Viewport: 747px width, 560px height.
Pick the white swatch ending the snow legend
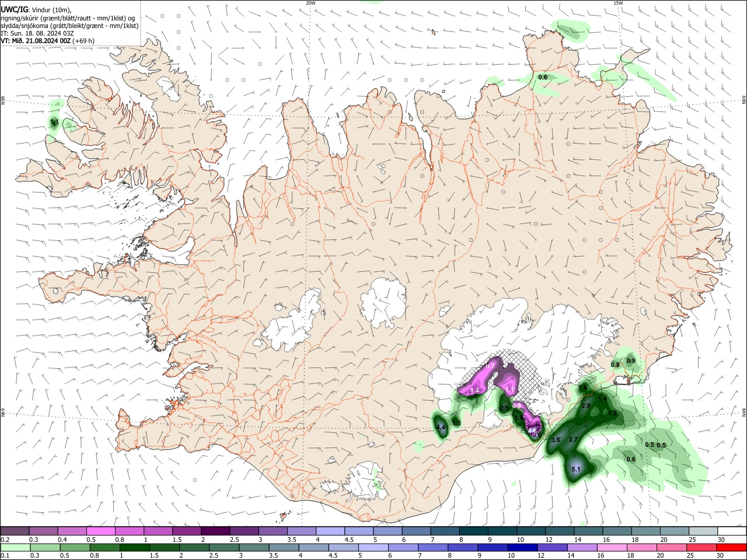coord(732,531)
